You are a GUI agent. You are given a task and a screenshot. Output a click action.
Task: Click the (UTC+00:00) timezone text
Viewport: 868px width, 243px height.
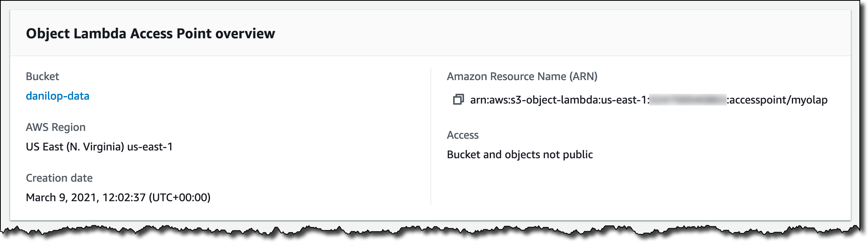coord(180,198)
